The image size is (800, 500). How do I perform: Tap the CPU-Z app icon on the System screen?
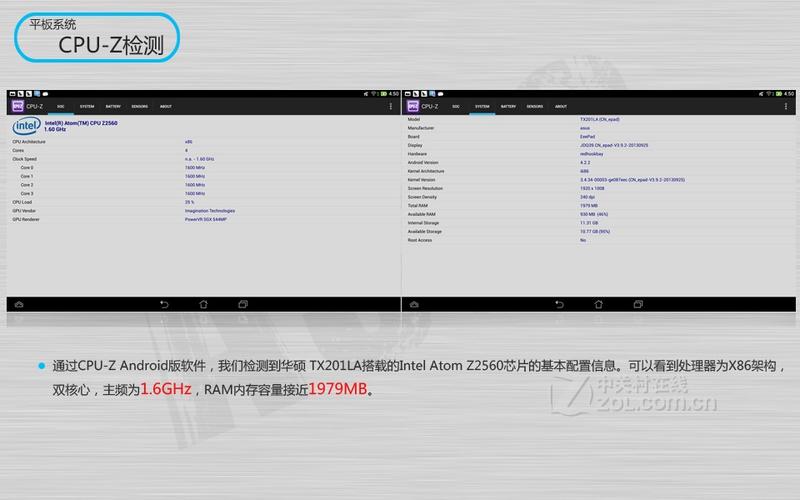pos(413,106)
